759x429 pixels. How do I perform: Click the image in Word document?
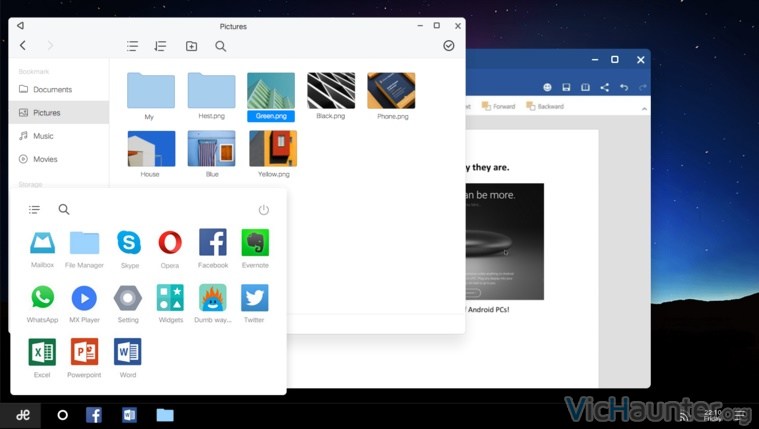[504, 241]
